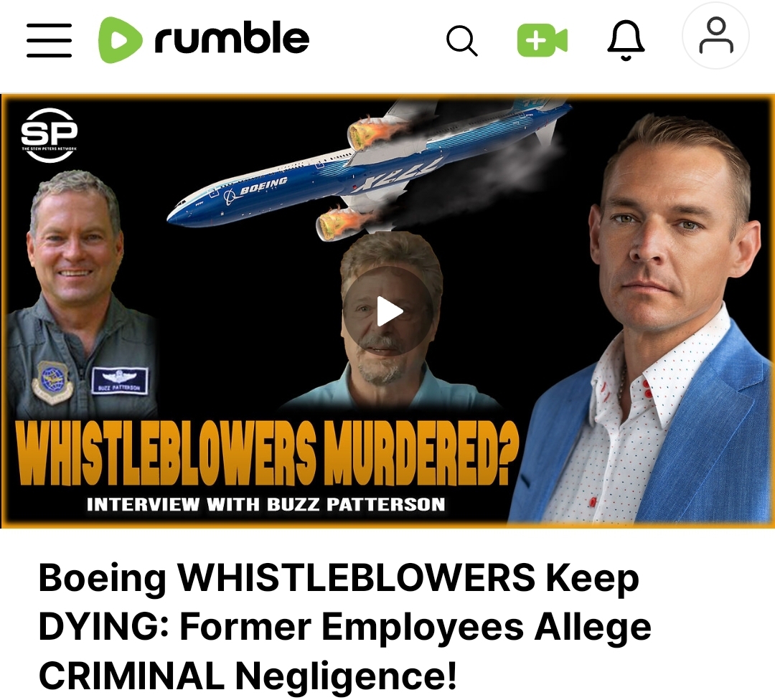The height and width of the screenshot is (700, 775).
Task: Click the Buzz Patterson name patch on the flight suit
Action: 120,381
